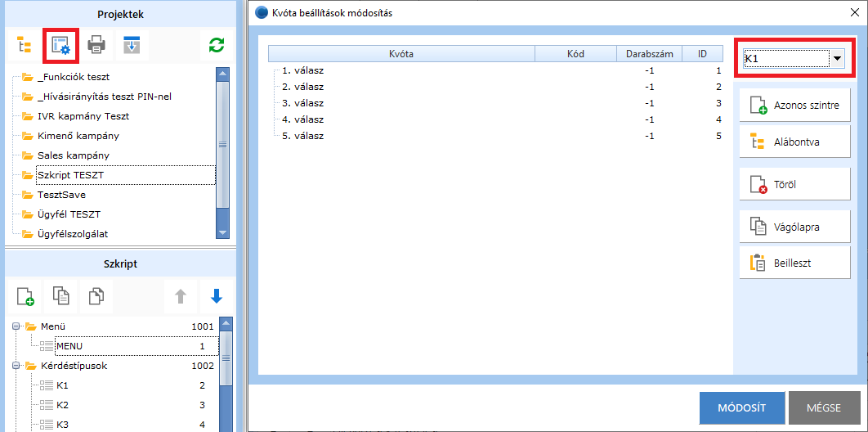This screenshot has height=432, width=868.
Task: Open the K1 question dropdown
Action: point(837,59)
